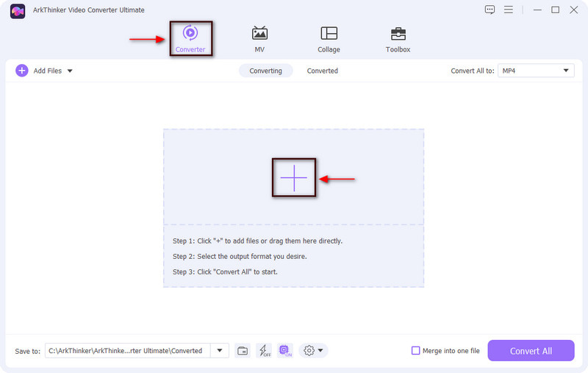Click the purple Add Files plus icon

[22, 71]
